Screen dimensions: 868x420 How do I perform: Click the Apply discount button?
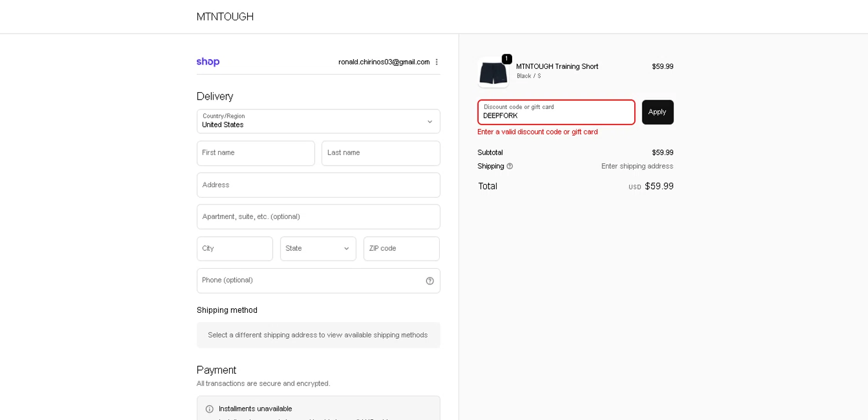point(657,112)
